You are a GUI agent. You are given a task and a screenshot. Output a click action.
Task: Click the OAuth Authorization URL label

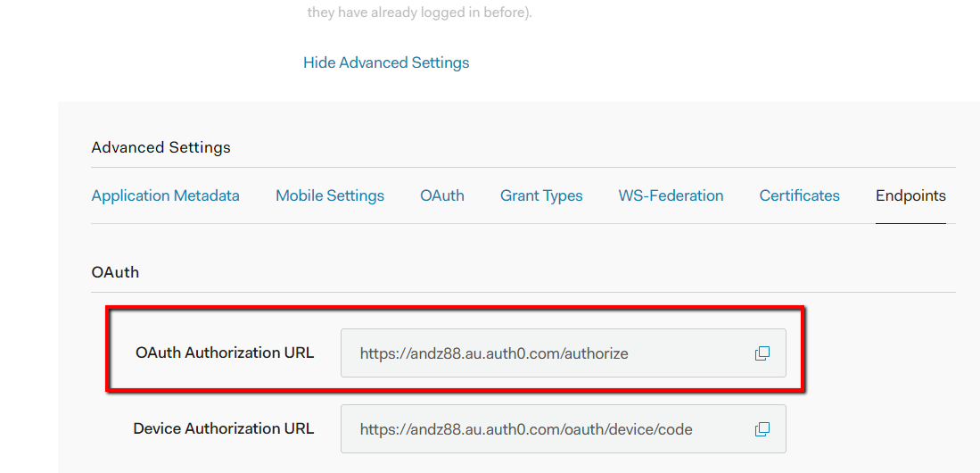(x=225, y=353)
